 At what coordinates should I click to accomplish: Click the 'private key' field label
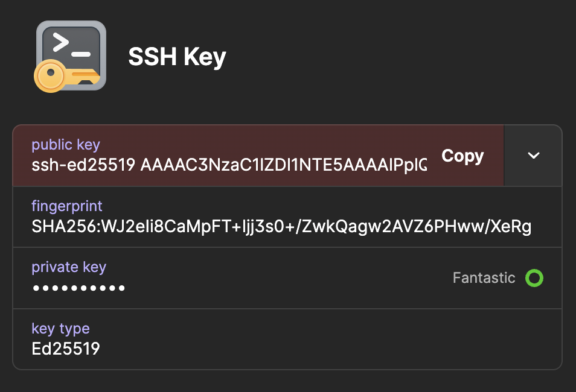click(69, 267)
